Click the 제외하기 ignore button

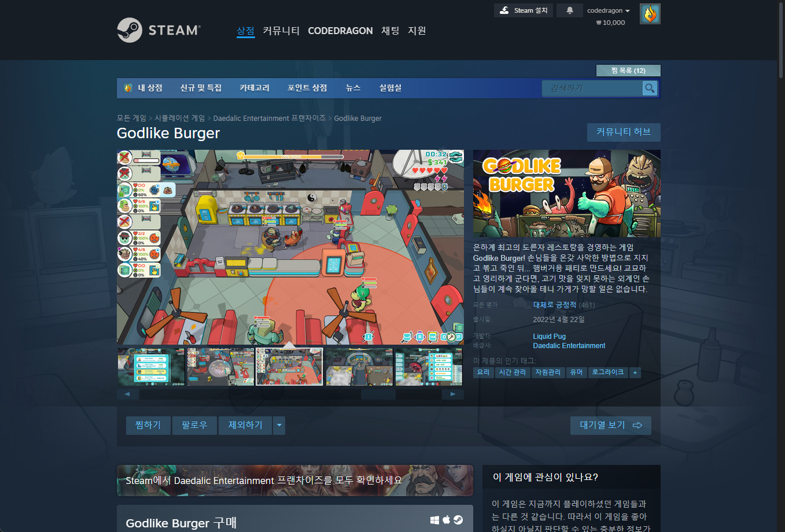tap(245, 425)
